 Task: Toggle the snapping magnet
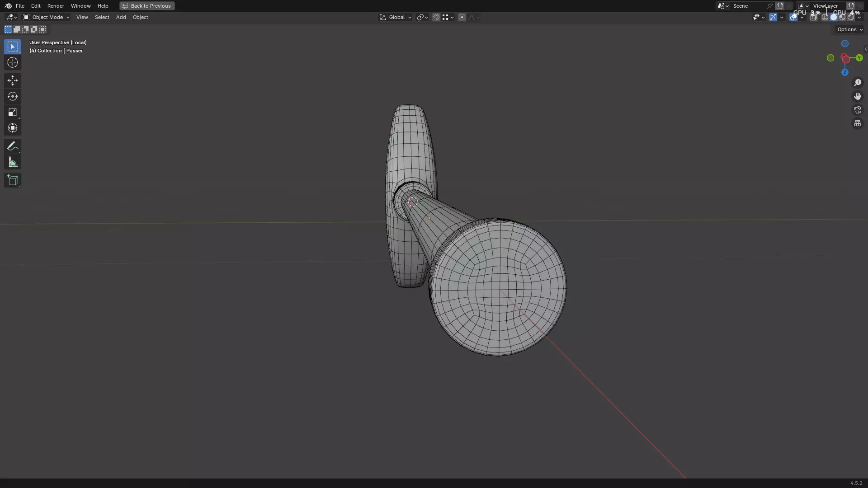pos(436,17)
